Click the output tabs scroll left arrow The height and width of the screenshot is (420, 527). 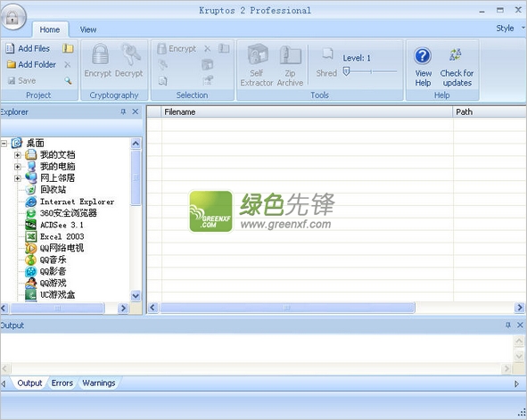tap(4, 383)
